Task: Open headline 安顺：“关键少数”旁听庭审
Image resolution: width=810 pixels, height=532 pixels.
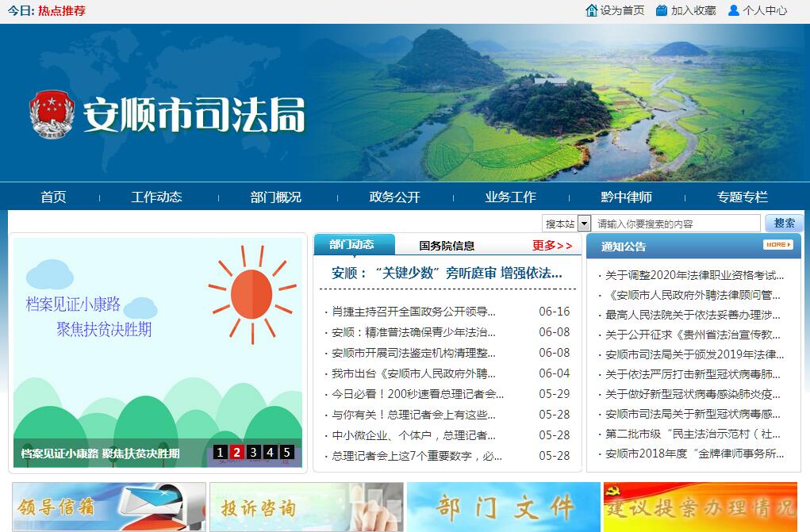Action: pos(447,274)
